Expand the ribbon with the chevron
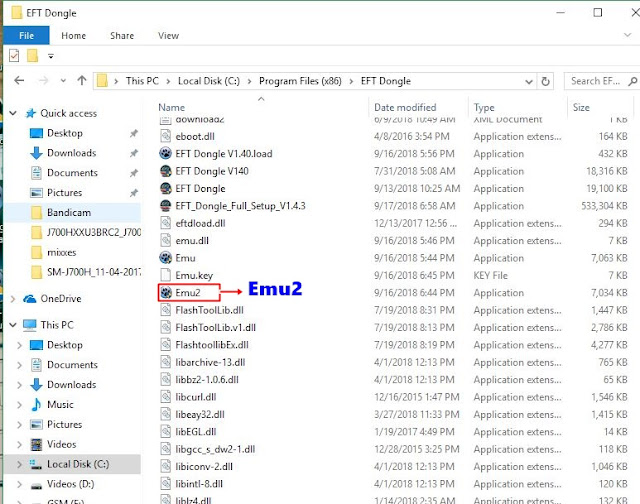The width and height of the screenshot is (640, 504). [x=627, y=35]
